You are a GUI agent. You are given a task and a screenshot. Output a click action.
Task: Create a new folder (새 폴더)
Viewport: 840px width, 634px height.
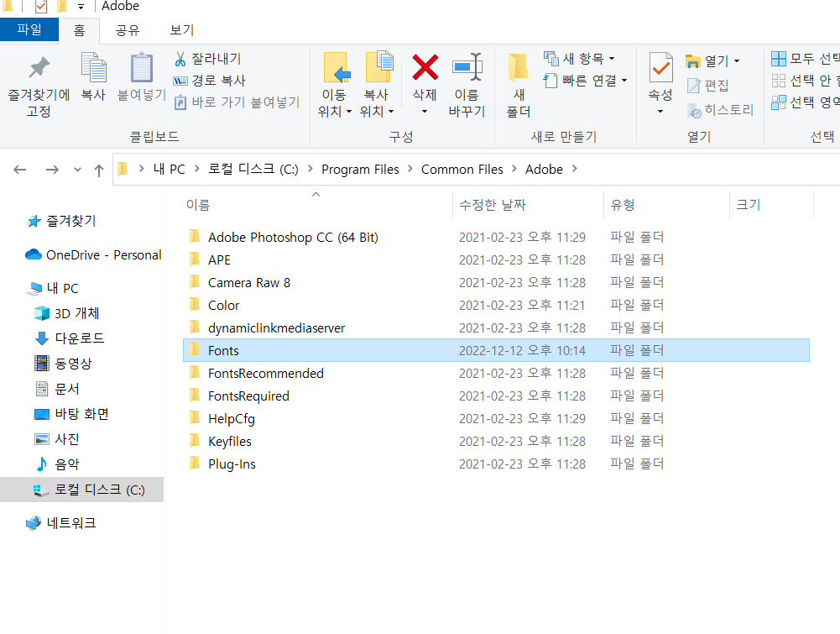[518, 86]
